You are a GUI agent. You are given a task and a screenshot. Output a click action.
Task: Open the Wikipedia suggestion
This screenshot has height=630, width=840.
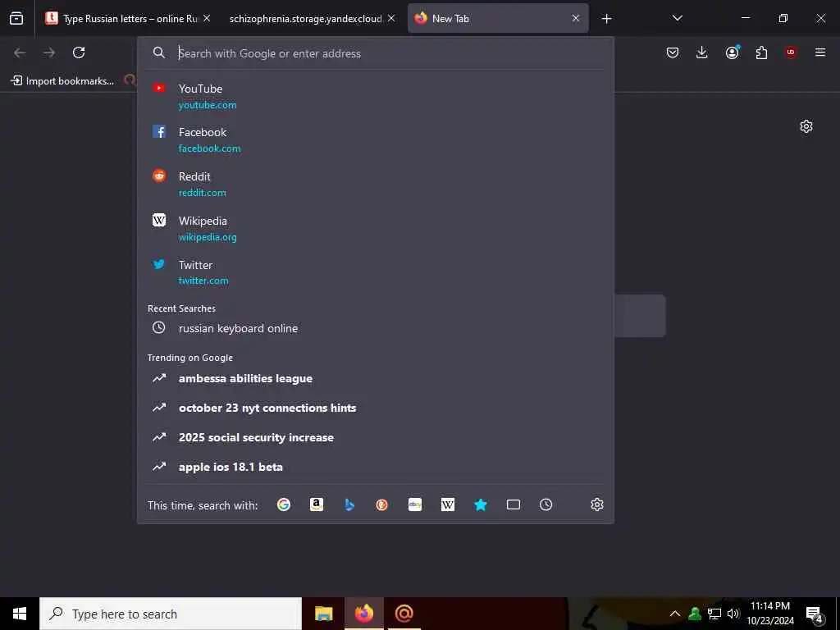(376, 229)
